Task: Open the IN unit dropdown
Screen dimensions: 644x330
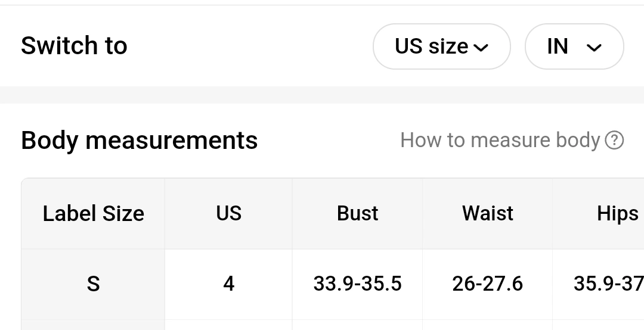Action: click(x=574, y=46)
